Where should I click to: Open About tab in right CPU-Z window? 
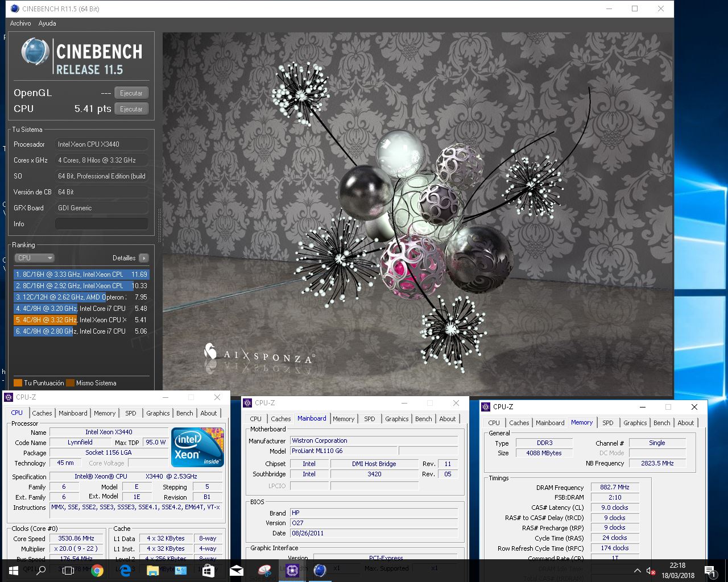(x=686, y=423)
